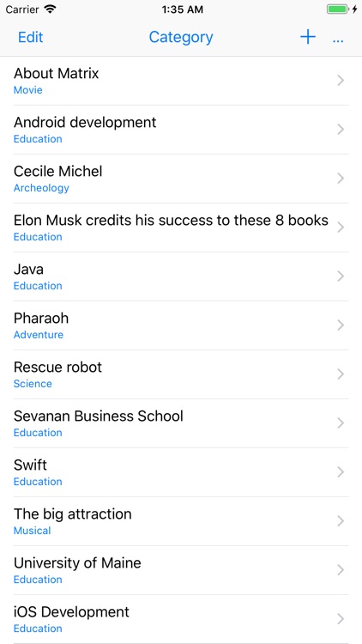
Task: Select the Java entry
Action: pos(181,276)
